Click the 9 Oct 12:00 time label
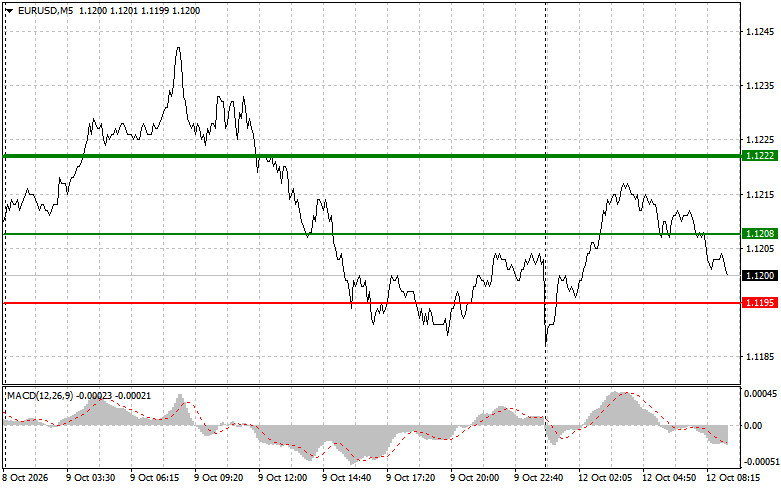The width and height of the screenshot is (781, 489). pyautogui.click(x=282, y=478)
